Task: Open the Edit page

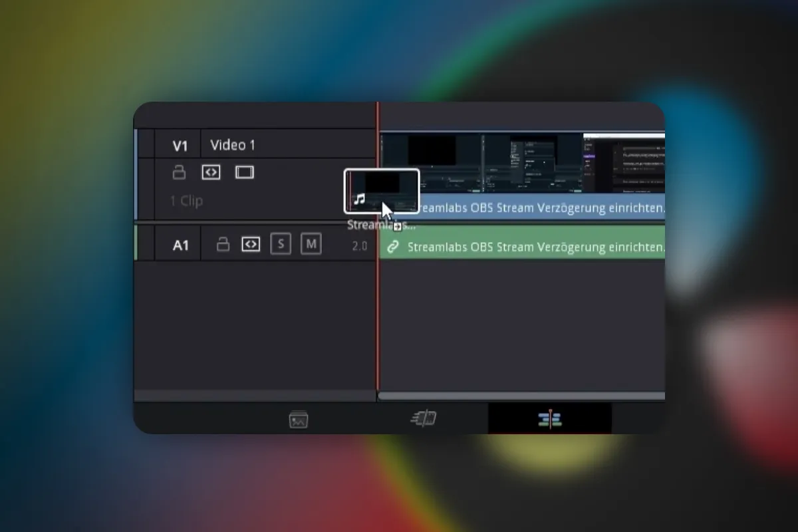Action: click(x=550, y=419)
